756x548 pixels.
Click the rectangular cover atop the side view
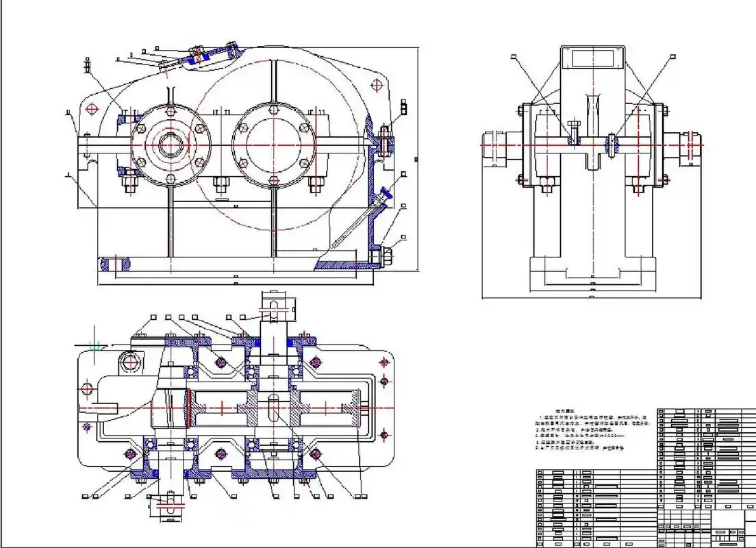click(592, 57)
